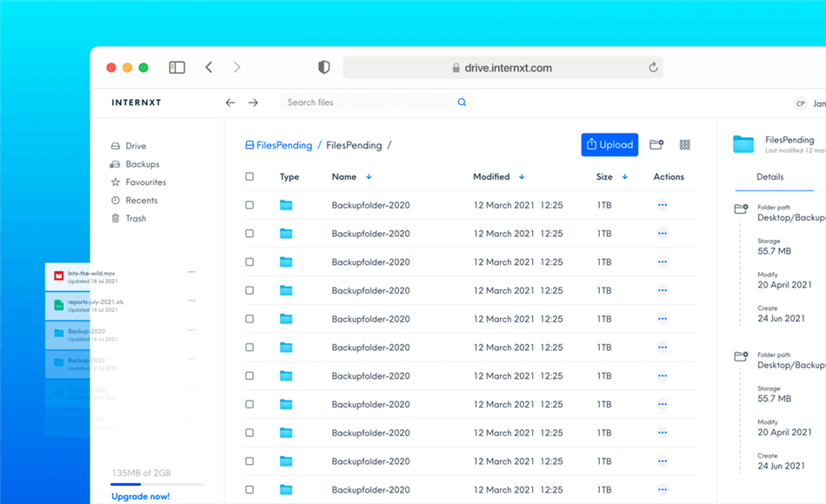Open options dots for Into-the-wild.mov
Screen dimensions: 826x504
pos(192,272)
